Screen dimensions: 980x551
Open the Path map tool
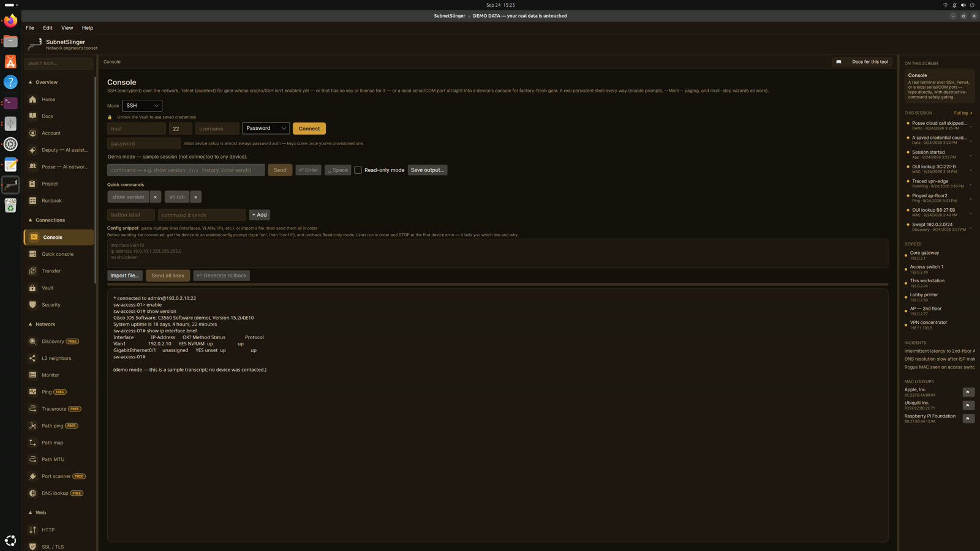(59, 443)
